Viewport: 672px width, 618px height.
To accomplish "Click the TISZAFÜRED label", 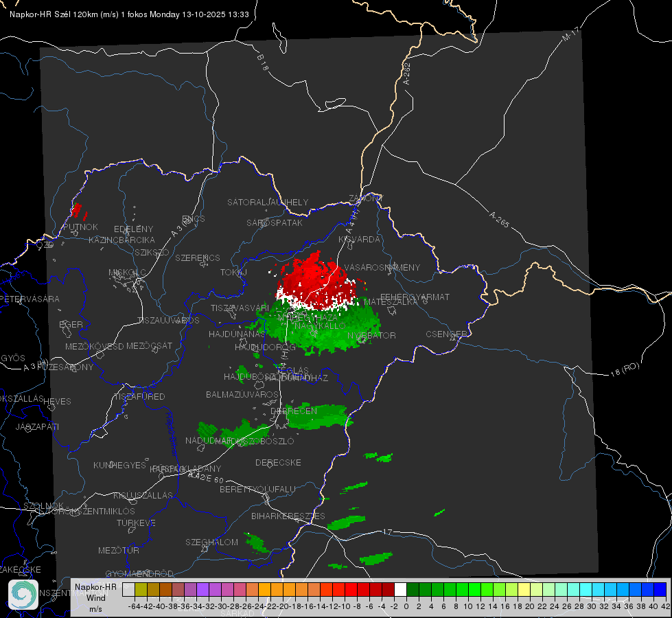I will [139, 397].
